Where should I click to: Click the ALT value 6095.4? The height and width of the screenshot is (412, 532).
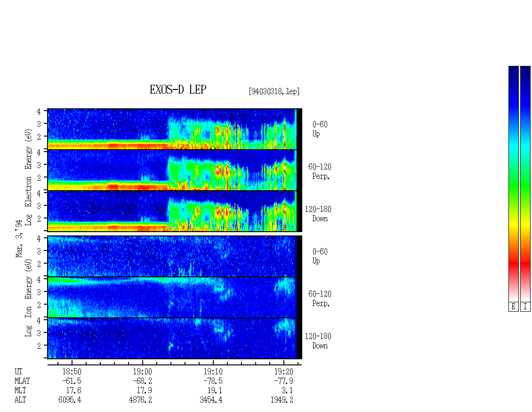[x=70, y=400]
